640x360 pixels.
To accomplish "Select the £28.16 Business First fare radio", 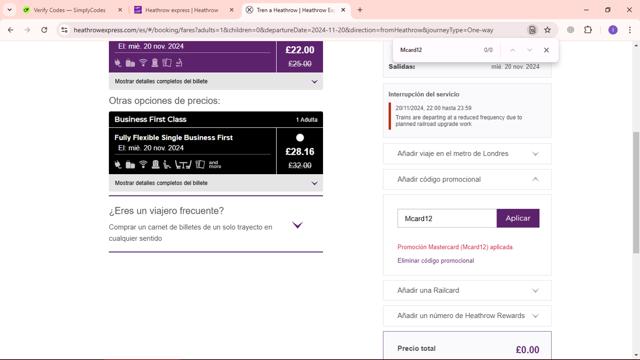I will (300, 138).
